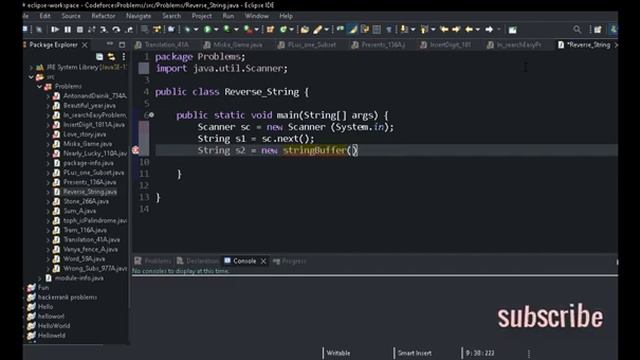Switch to the Miska_Game.java tab
Viewport: 640px width, 360px height.
[x=234, y=45]
